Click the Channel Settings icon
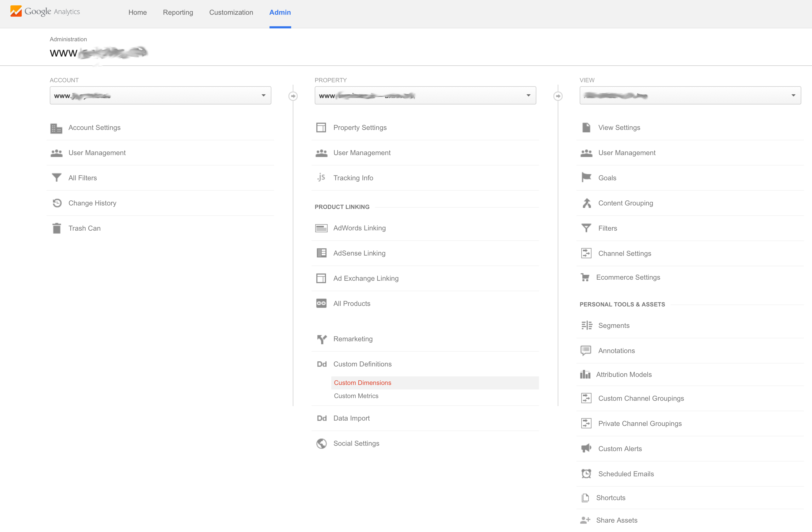The width and height of the screenshot is (812, 532). [586, 253]
